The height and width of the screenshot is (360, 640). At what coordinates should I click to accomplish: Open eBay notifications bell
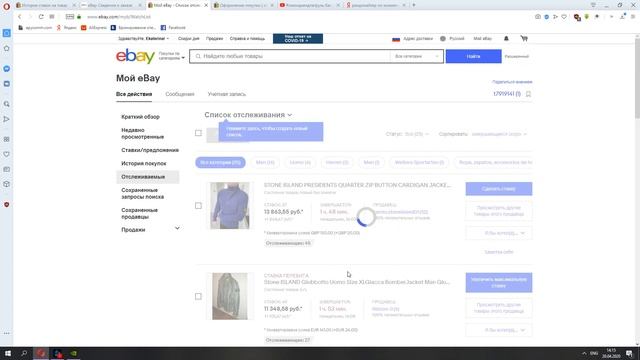(x=506, y=38)
